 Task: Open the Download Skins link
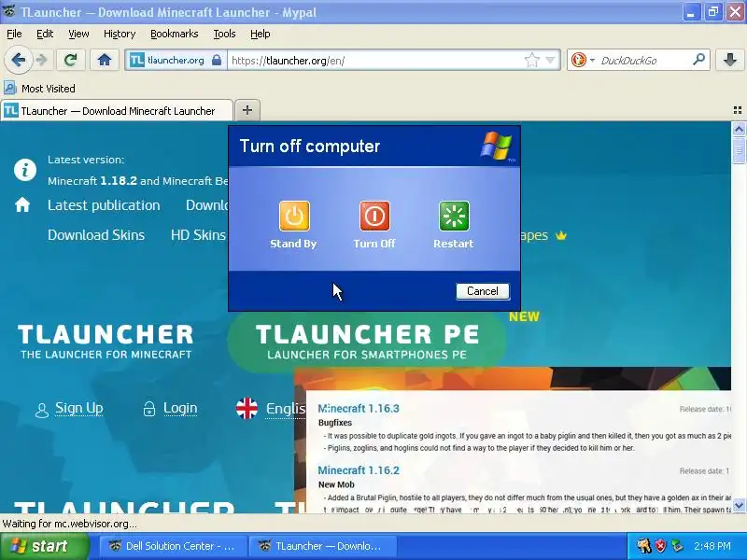click(x=96, y=235)
